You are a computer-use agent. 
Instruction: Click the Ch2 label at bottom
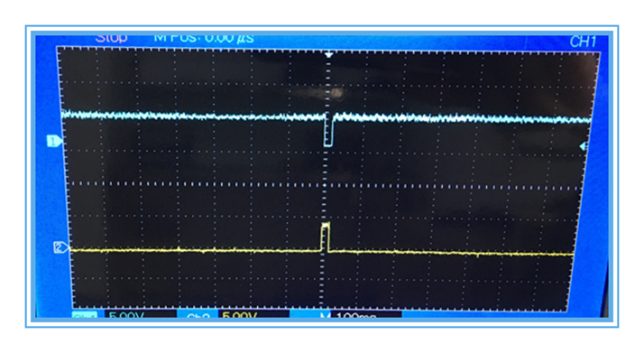(198, 316)
